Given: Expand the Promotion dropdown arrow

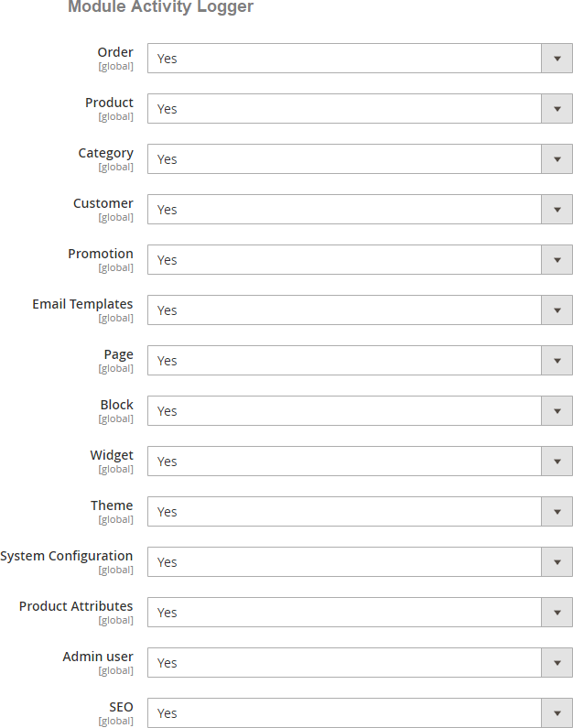Looking at the screenshot, I should 557,260.
